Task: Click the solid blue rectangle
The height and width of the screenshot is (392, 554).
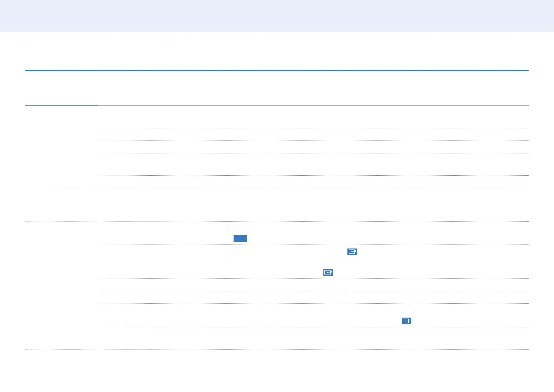Action: tap(240, 239)
